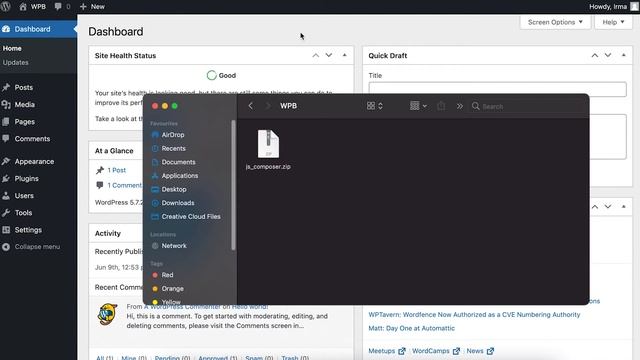The height and width of the screenshot is (360, 640).
Task: Expand the Help dropdown tab
Action: (x=613, y=22)
